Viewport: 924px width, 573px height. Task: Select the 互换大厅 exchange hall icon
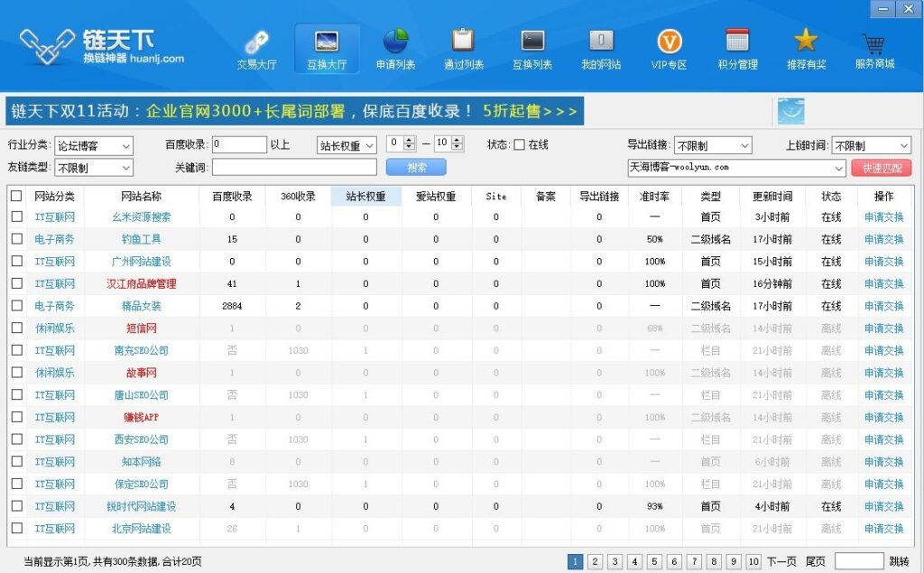coord(327,50)
